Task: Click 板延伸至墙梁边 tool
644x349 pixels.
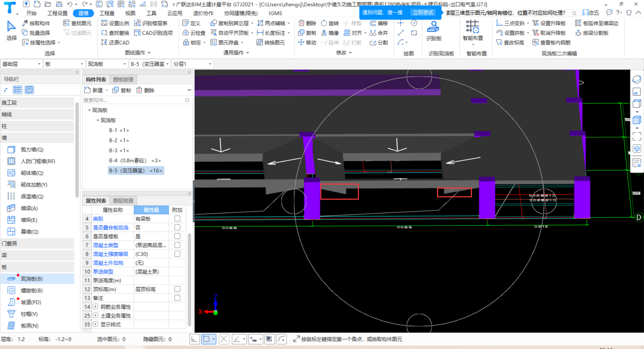Action: click(597, 23)
